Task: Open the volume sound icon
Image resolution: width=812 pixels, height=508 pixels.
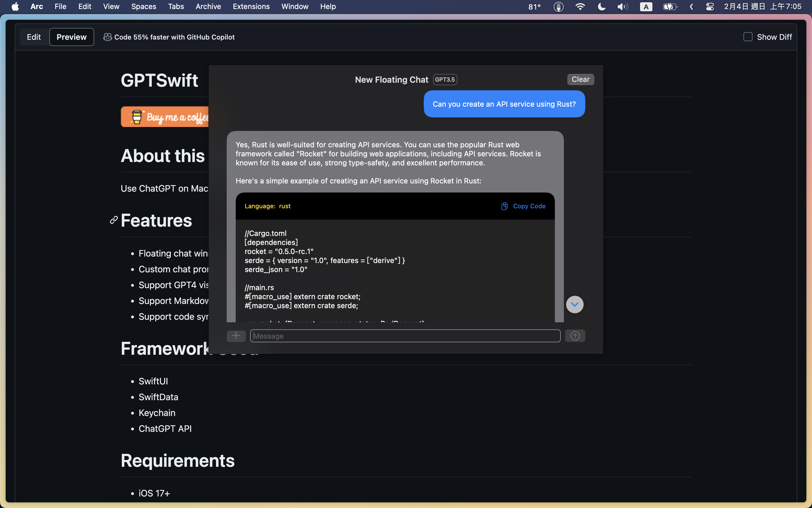Action: pos(623,6)
